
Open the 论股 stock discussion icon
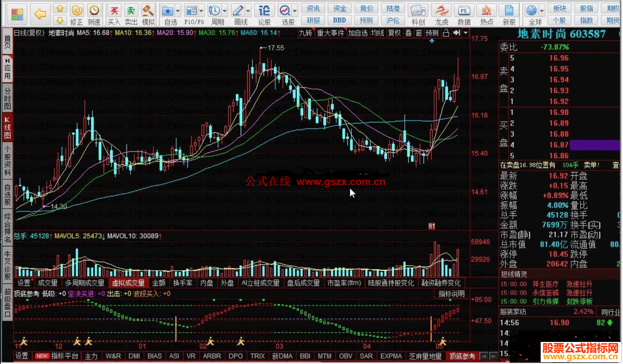tap(264, 14)
